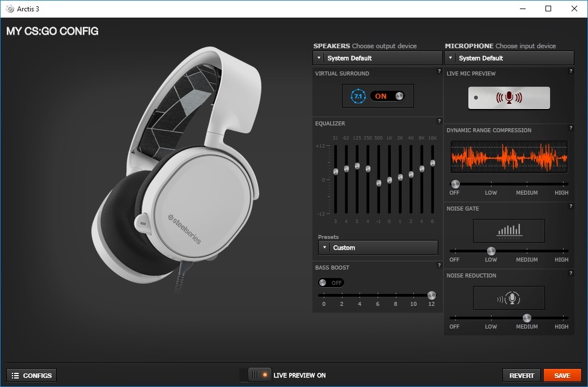Maximize the Arctis 3 window
The width and height of the screenshot is (588, 387).
548,9
